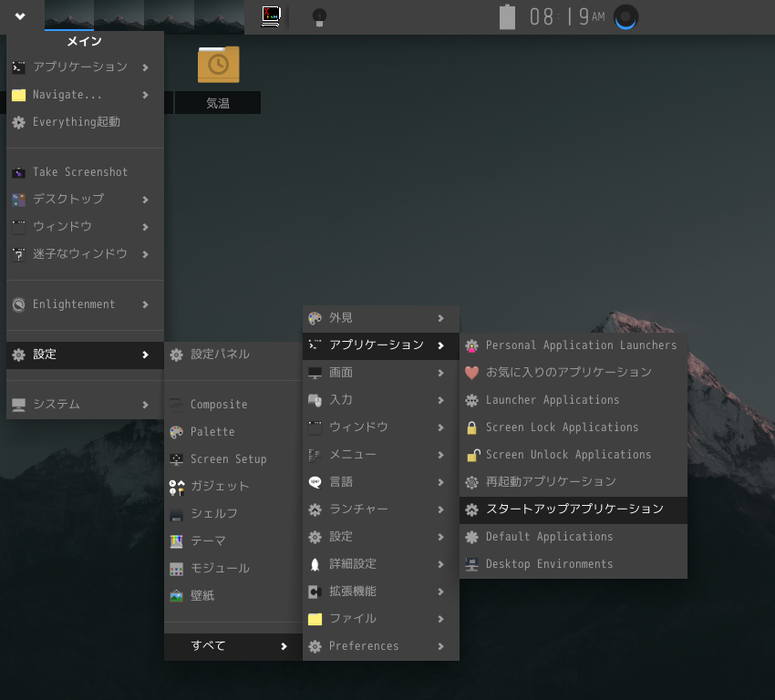The height and width of the screenshot is (700, 775).
Task: Open Desktop Environments menu entry
Action: tap(549, 564)
